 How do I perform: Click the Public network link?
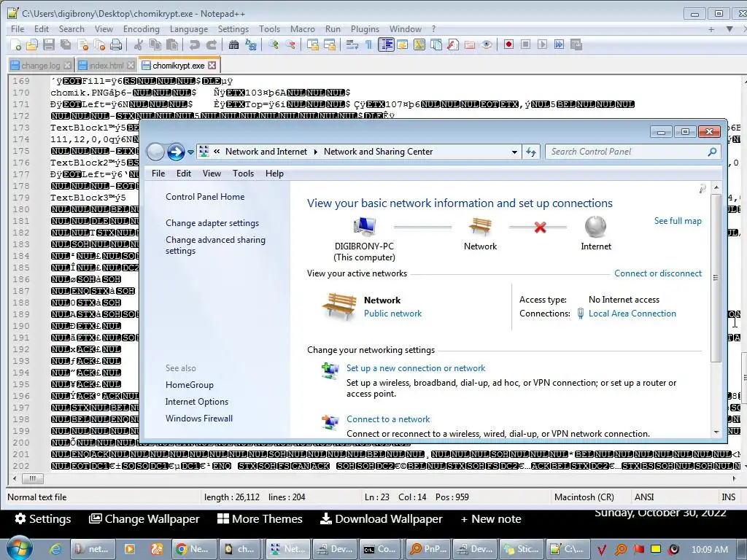tap(392, 314)
